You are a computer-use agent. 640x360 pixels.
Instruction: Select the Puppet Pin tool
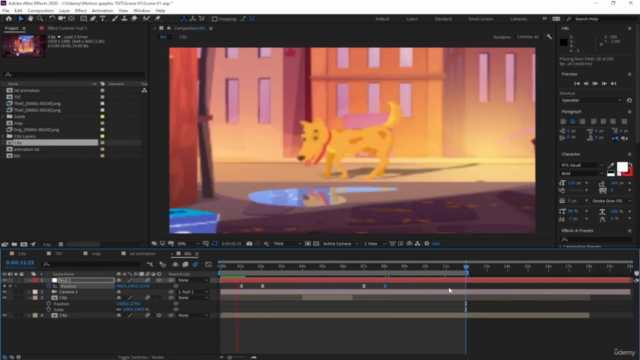(158, 19)
